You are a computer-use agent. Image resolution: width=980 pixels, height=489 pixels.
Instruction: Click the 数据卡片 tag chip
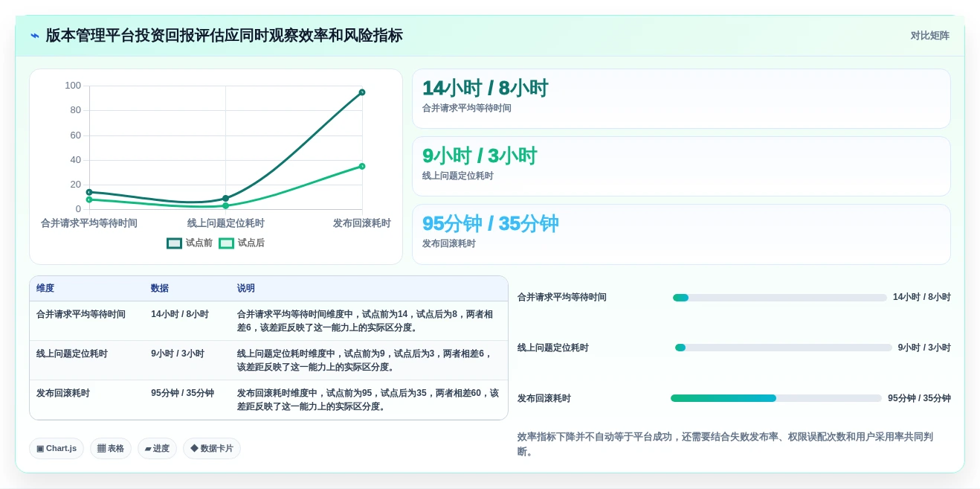click(212, 448)
